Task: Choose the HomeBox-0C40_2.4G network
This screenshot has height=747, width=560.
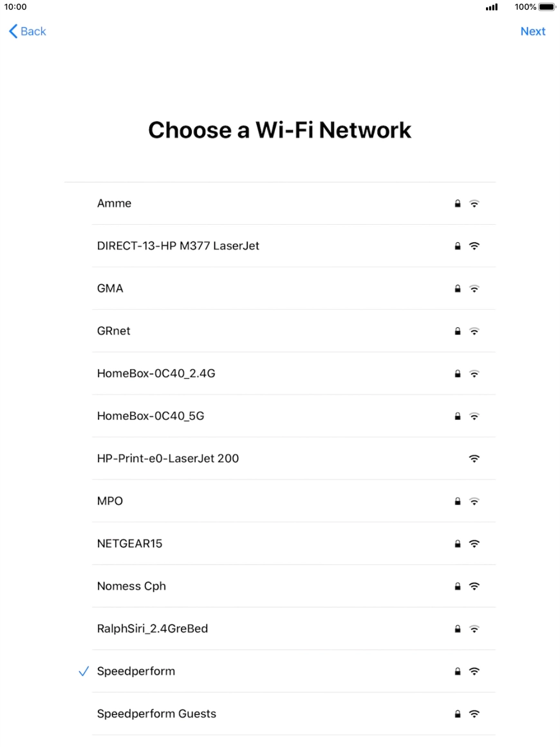Action: pos(156,373)
